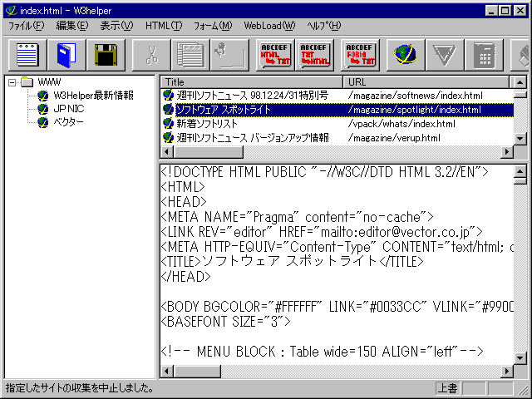Viewport: 532px width, 399px height.
Task: Click the gray calculator-like toolbar icon
Action: [484, 55]
